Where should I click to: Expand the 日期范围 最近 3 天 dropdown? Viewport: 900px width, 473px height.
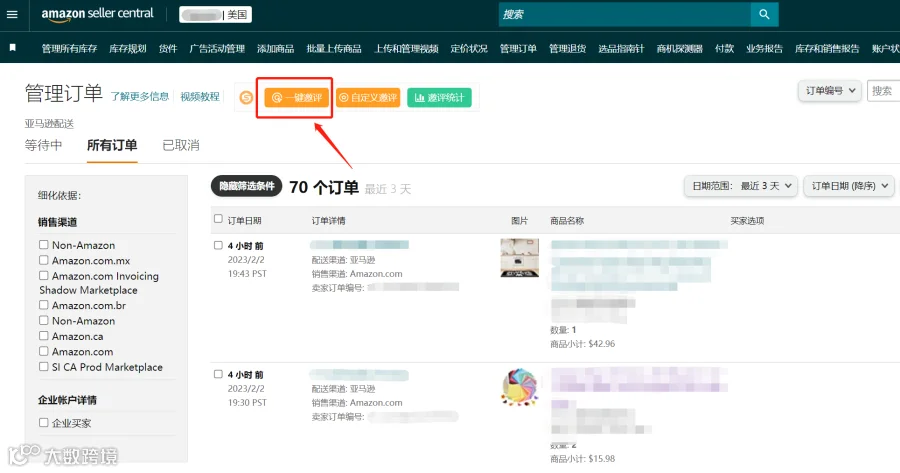(x=740, y=186)
